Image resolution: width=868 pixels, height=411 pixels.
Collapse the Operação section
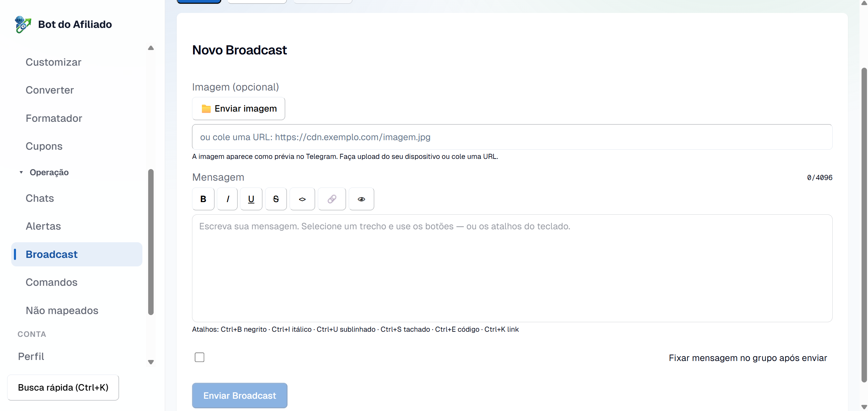[x=45, y=172]
